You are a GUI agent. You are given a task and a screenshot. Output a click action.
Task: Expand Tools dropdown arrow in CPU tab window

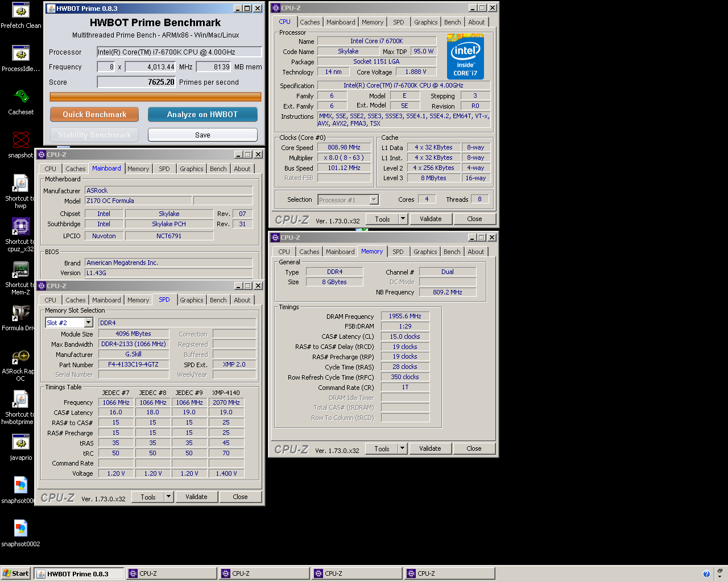(403, 219)
